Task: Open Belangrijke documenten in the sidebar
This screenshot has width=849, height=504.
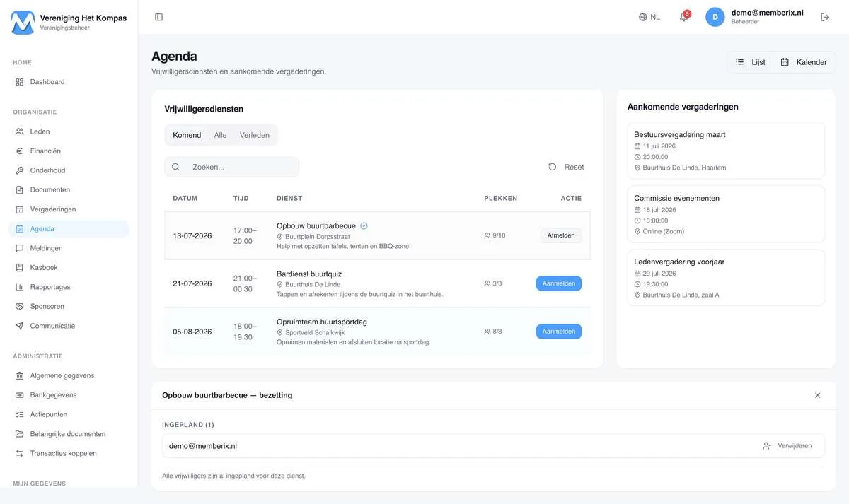Action: click(69, 434)
